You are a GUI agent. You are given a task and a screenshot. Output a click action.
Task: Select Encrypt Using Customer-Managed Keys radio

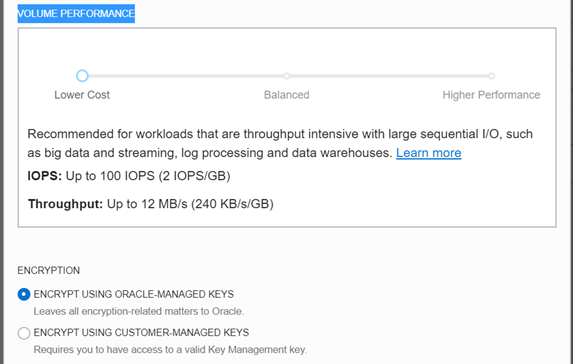24,333
